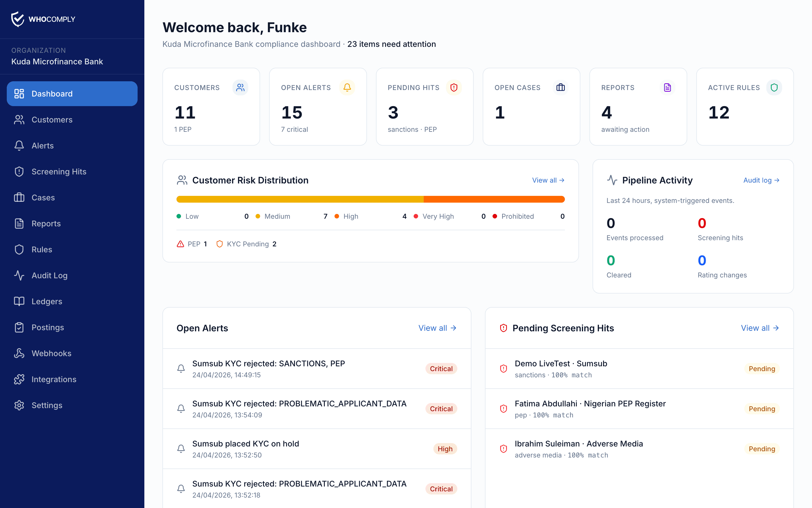Click the Reports document icon in sidebar

click(19, 224)
